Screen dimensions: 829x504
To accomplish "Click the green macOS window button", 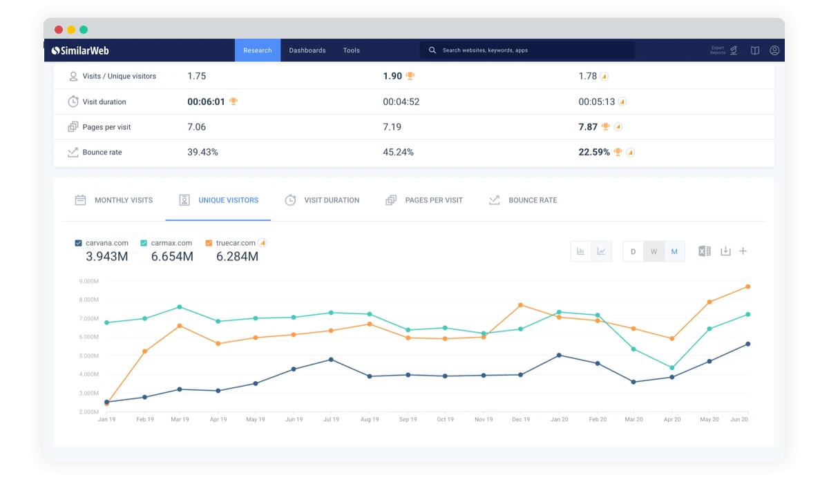I will click(84, 30).
